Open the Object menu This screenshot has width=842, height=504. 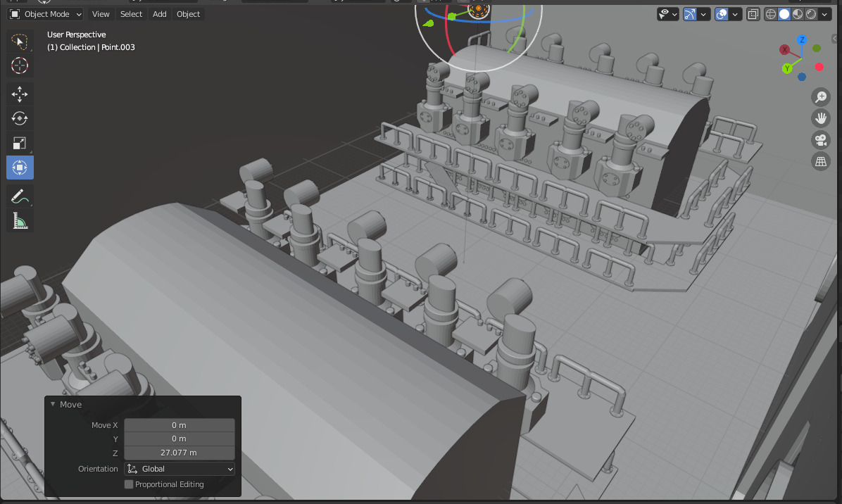point(188,15)
